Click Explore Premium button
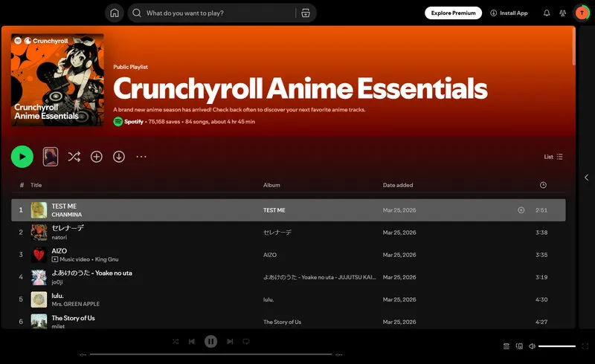The height and width of the screenshot is (364, 595). click(x=453, y=13)
